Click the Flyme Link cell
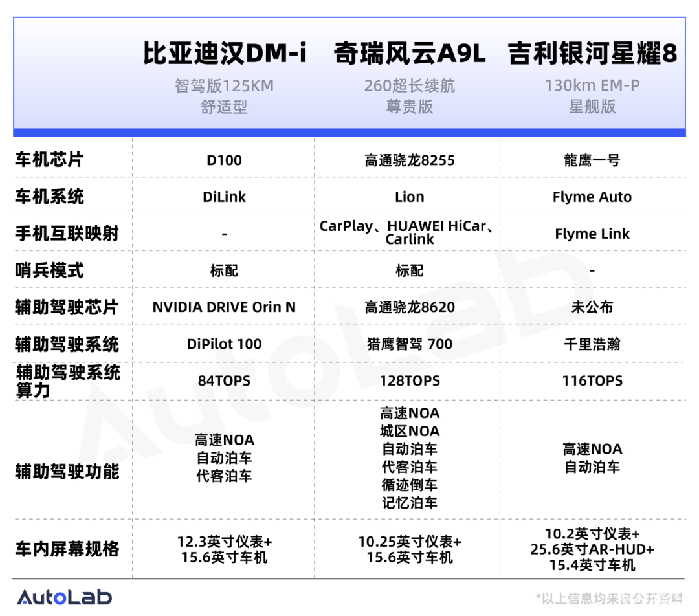699x616 pixels. tap(592, 234)
